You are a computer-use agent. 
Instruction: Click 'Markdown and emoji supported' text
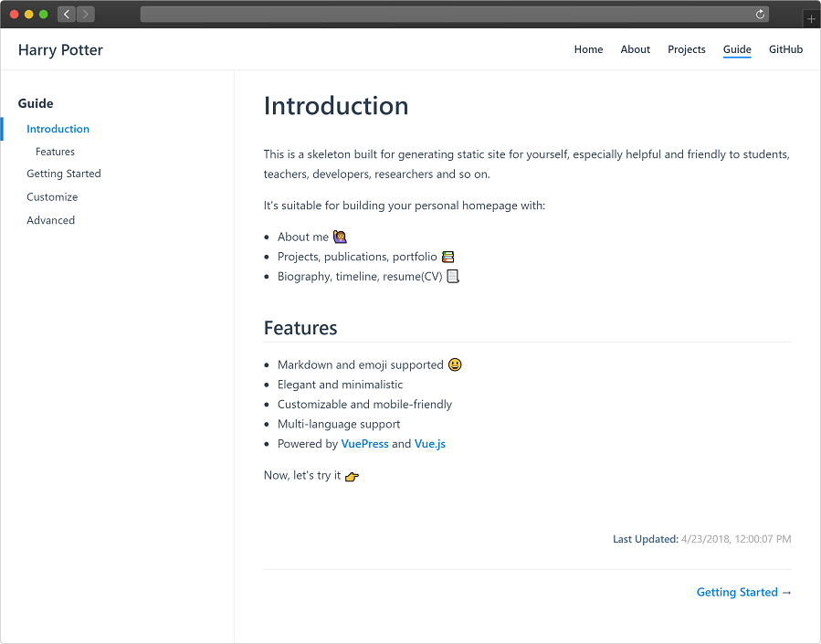361,364
